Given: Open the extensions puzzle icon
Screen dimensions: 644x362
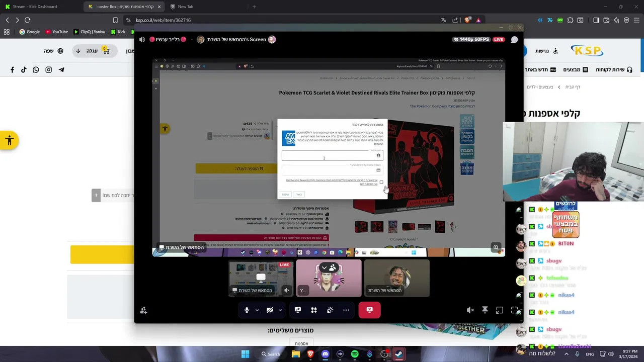Looking at the screenshot, I should (x=570, y=20).
